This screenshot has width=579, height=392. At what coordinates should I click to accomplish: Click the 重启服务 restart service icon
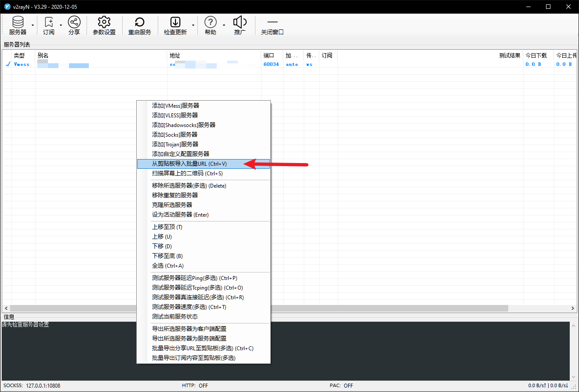pos(140,25)
